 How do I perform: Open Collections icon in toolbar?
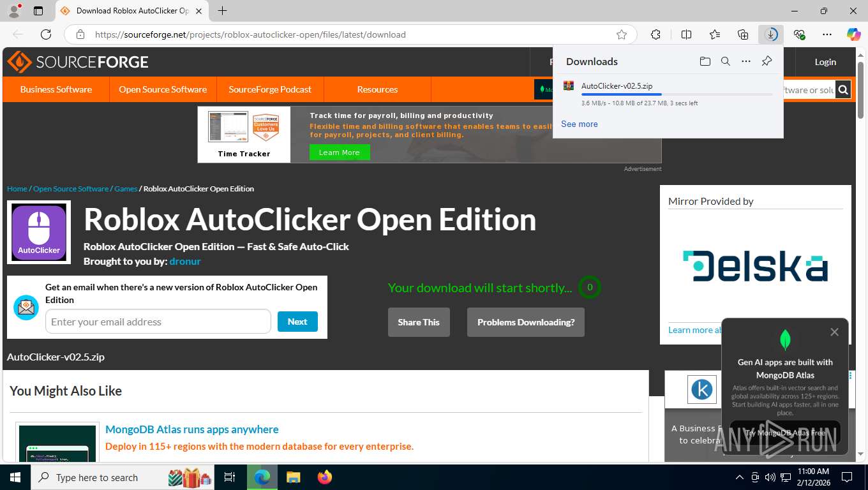[743, 34]
